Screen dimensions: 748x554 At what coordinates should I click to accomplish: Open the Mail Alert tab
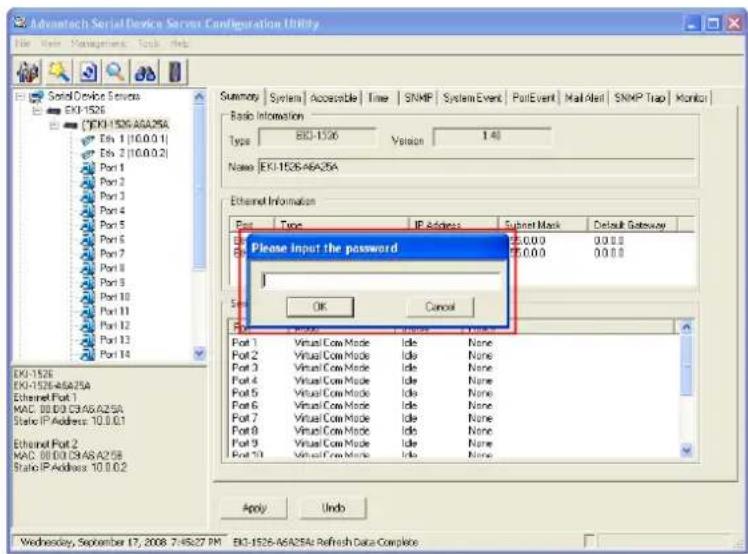pos(585,98)
